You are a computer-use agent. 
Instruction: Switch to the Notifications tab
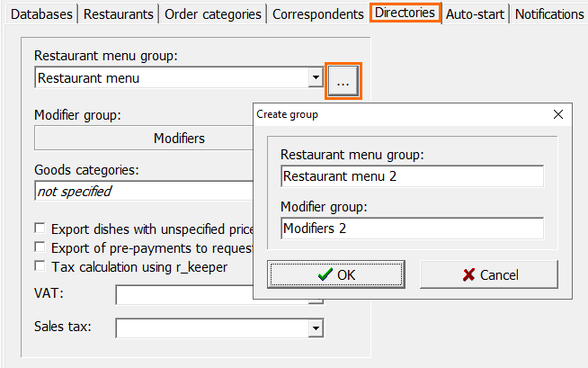[x=549, y=14]
